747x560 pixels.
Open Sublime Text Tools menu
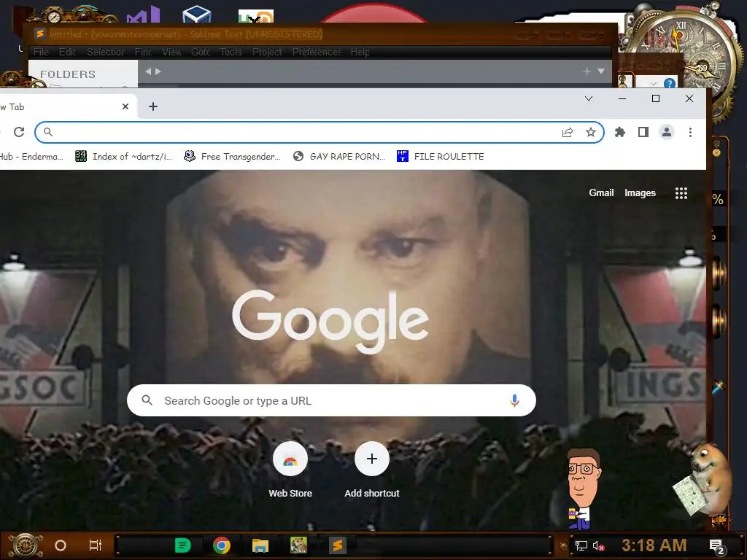tap(231, 52)
